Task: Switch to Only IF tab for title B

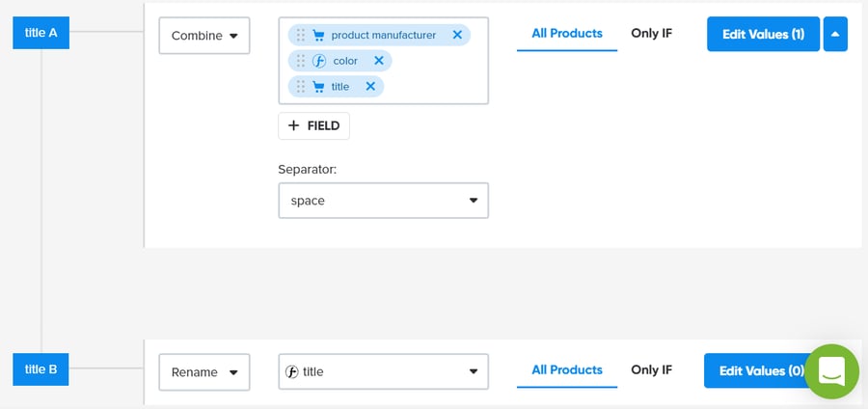Action: click(x=651, y=369)
